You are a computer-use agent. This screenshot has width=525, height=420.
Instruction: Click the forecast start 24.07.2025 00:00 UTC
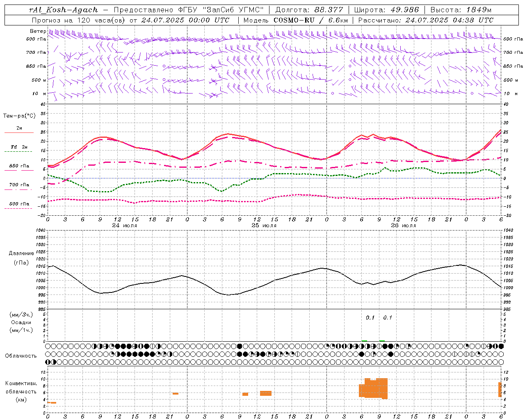tap(185, 20)
